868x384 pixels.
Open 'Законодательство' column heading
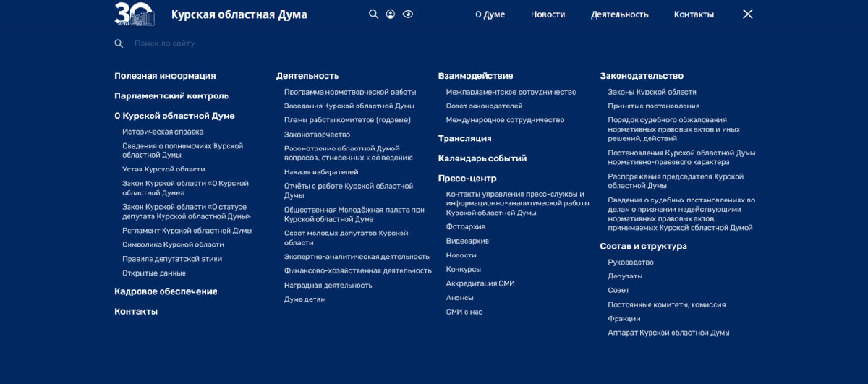(x=642, y=76)
